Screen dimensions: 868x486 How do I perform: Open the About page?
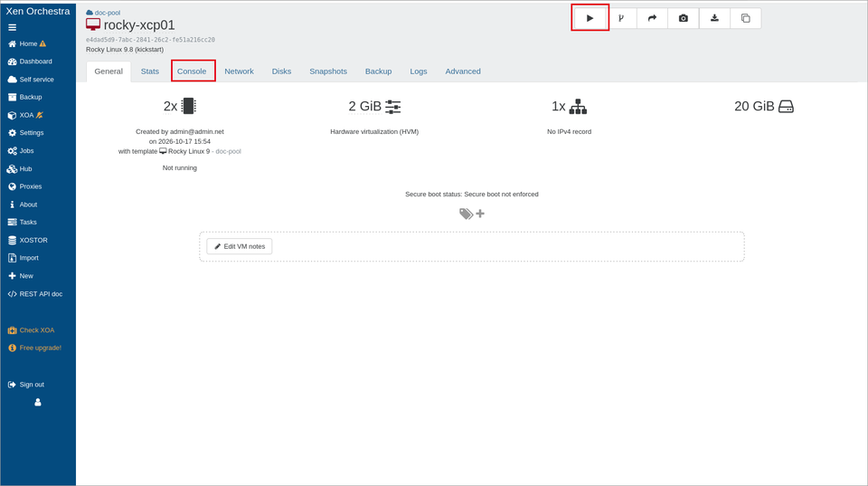pyautogui.click(x=23, y=205)
